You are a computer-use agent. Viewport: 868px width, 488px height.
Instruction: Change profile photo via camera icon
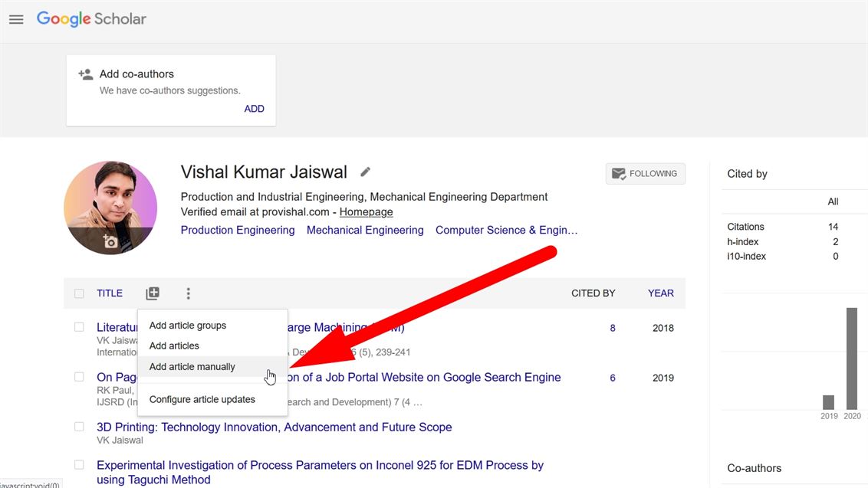coord(110,241)
